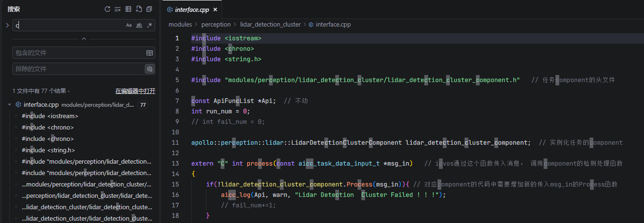Viewport: 644px width, 223px height.
Task: Switch results to tree view
Action: (x=128, y=9)
